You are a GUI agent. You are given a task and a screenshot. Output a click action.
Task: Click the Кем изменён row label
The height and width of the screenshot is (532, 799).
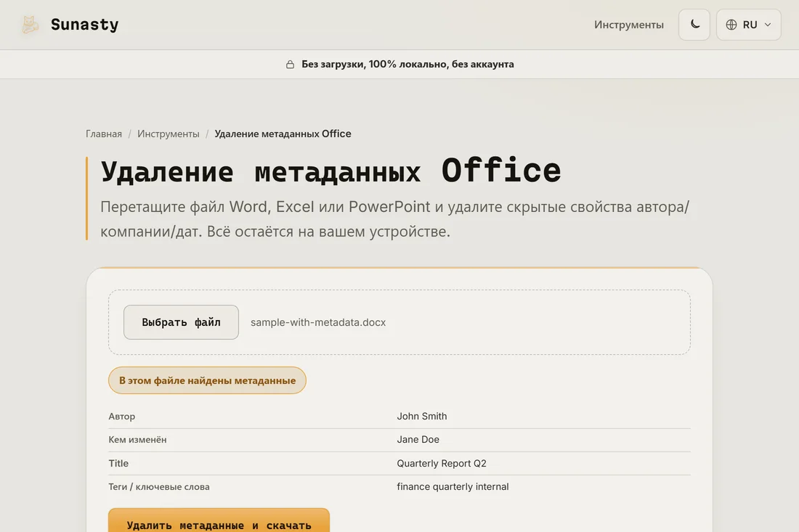point(137,439)
